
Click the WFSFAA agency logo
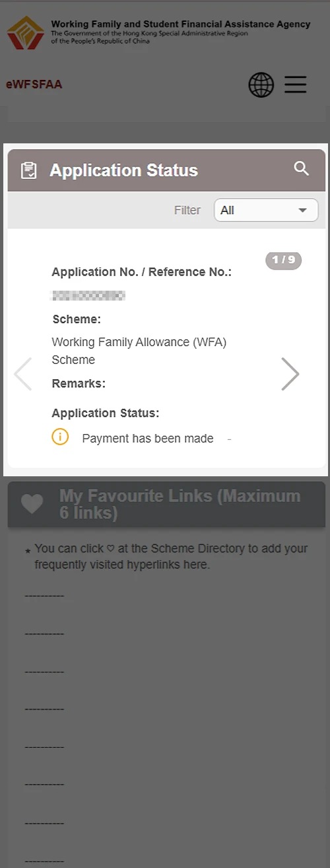pos(26,33)
